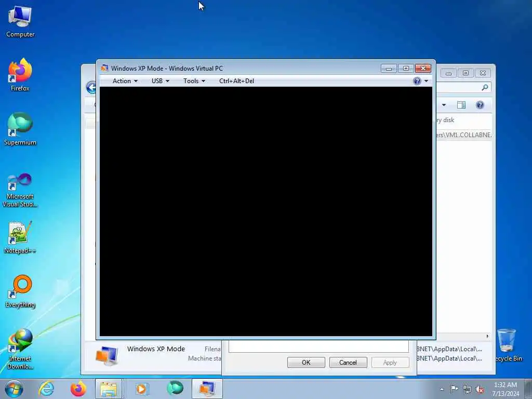The image size is (532, 399).
Task: Click the network tray icon
Action: (x=467, y=389)
